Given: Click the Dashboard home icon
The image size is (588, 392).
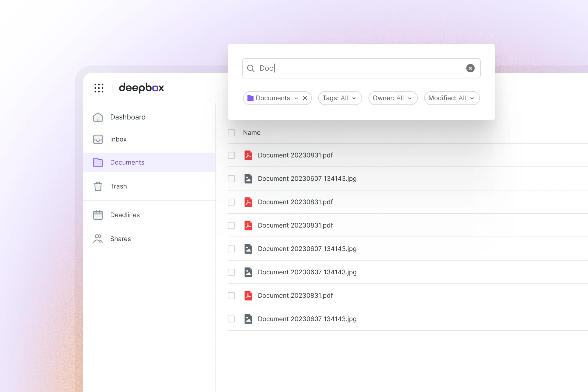Looking at the screenshot, I should tap(98, 117).
